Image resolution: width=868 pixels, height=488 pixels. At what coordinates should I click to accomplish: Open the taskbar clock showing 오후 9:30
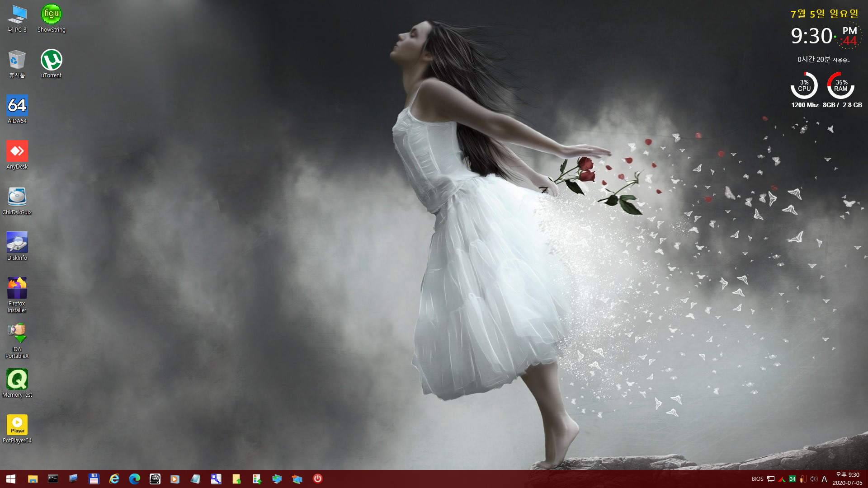tap(848, 479)
